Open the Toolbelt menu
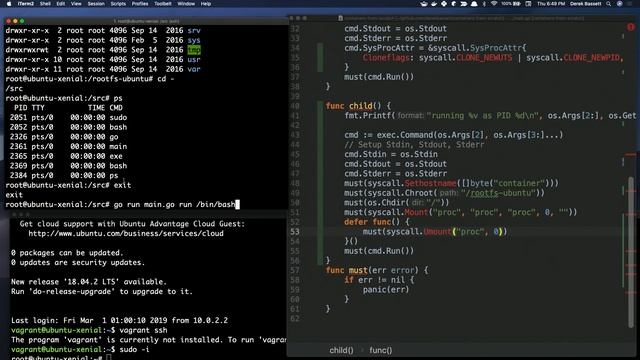The height and width of the screenshot is (360, 640). pos(163,4)
